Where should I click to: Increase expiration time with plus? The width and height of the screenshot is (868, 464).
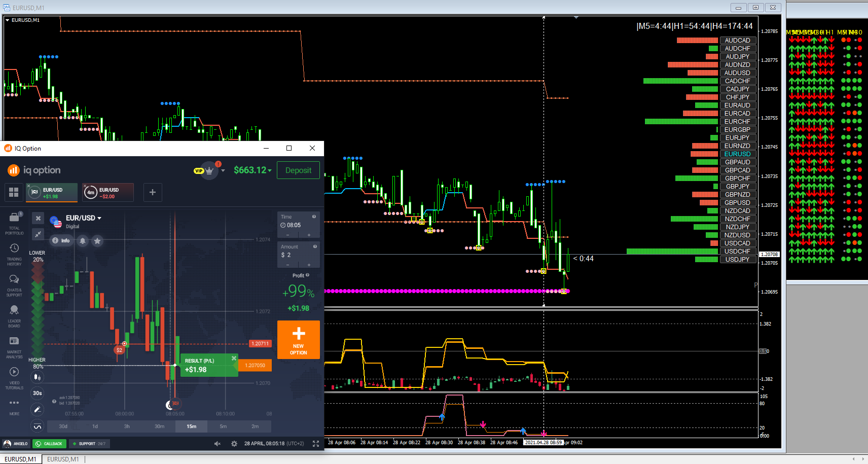pyautogui.click(x=309, y=235)
